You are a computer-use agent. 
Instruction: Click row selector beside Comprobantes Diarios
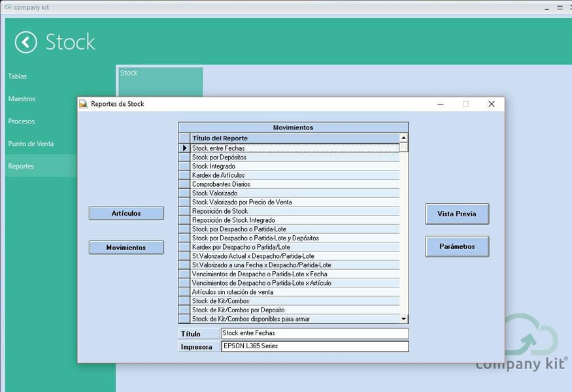click(x=184, y=184)
